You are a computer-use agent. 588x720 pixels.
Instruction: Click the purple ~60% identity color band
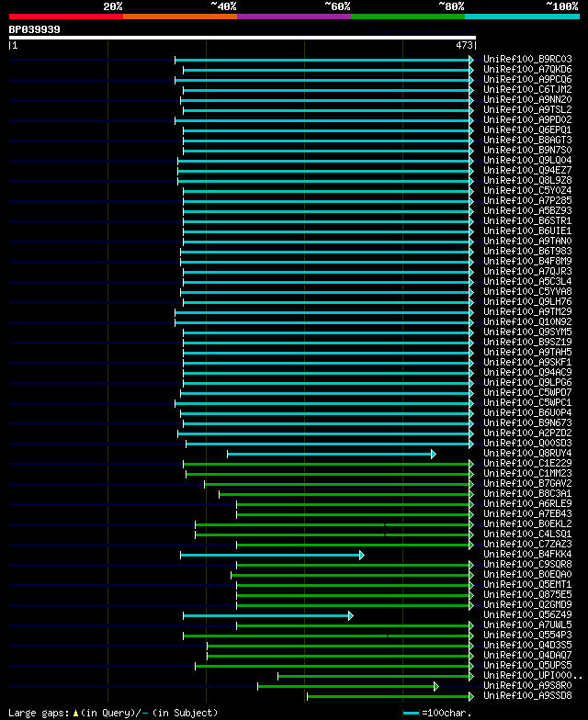pyautogui.click(x=294, y=17)
